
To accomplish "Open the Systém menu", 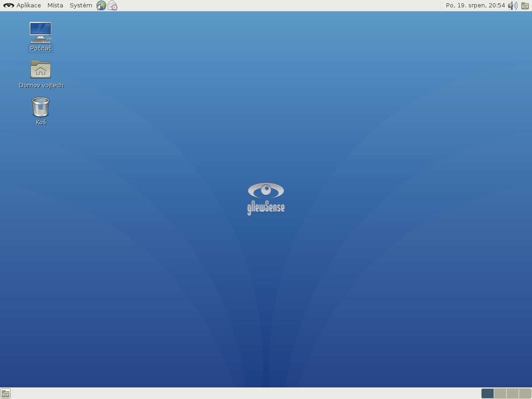I will pyautogui.click(x=81, y=6).
